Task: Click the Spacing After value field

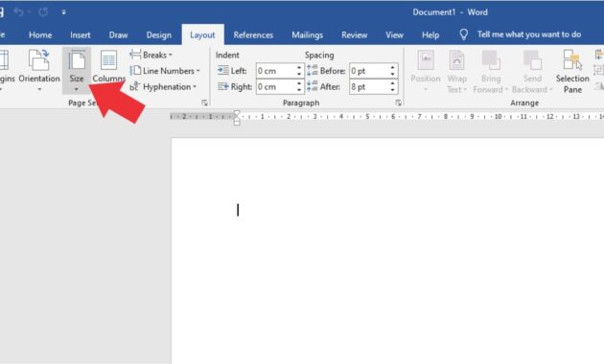Action: (369, 86)
